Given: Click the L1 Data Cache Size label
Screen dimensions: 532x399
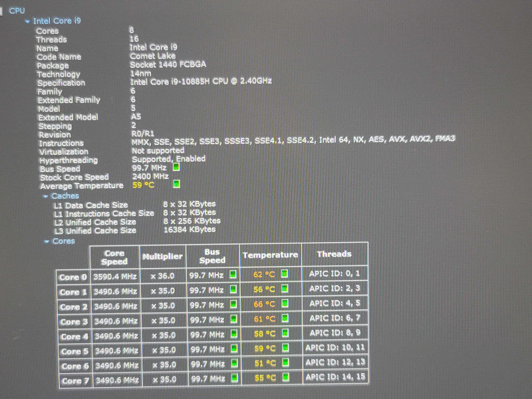Looking at the screenshot, I should [90, 205].
